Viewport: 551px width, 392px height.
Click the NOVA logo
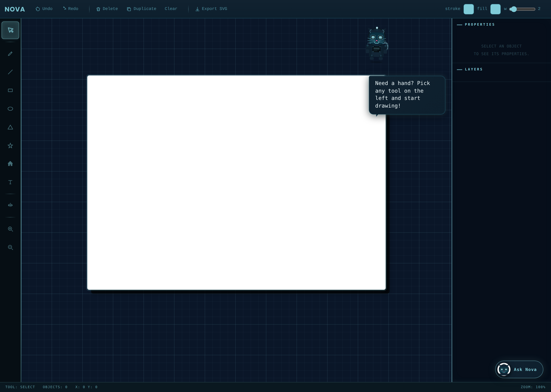pos(15,9)
